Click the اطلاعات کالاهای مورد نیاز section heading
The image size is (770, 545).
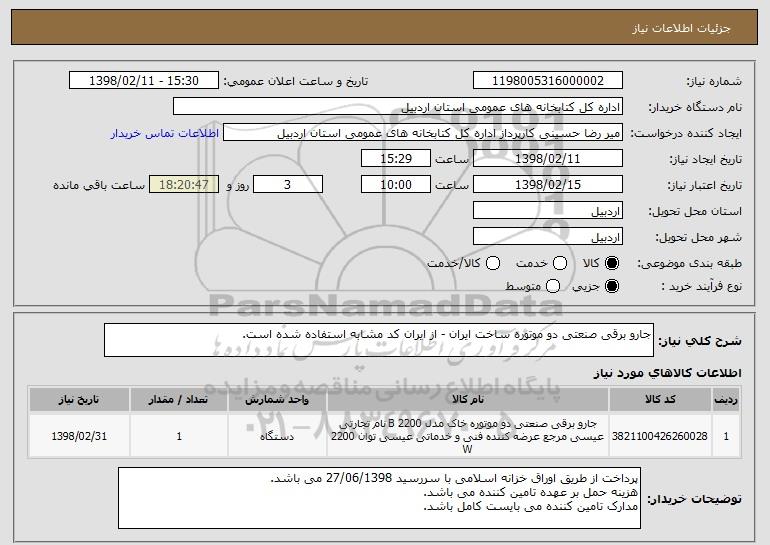coord(667,373)
